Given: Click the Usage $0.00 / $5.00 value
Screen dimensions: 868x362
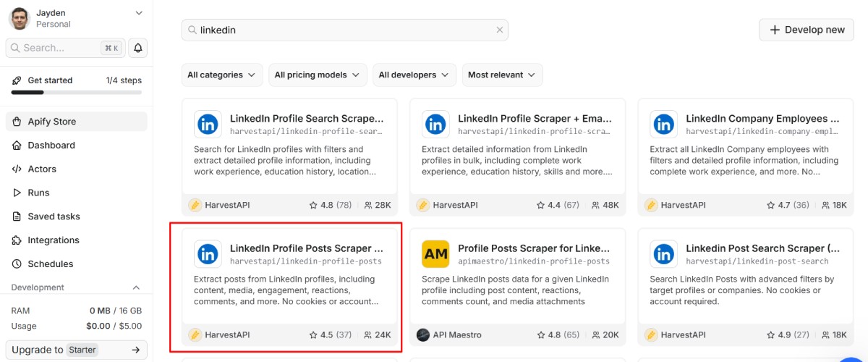Looking at the screenshot, I should pos(114,326).
